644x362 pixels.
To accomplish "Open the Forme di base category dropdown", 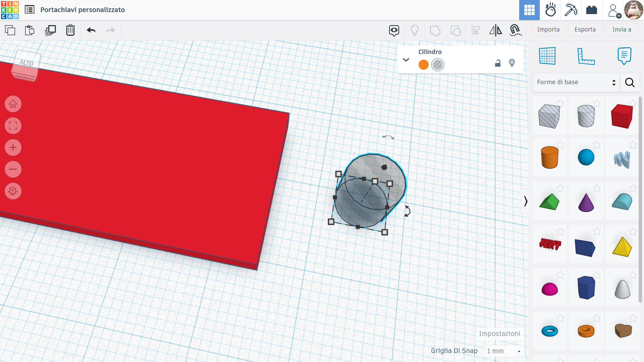I will click(x=576, y=82).
